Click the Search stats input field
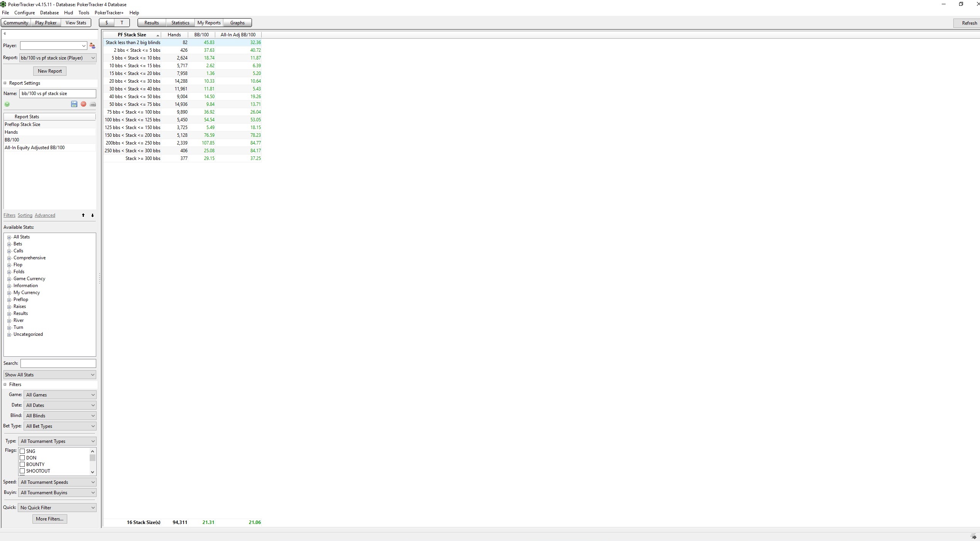 [58, 364]
